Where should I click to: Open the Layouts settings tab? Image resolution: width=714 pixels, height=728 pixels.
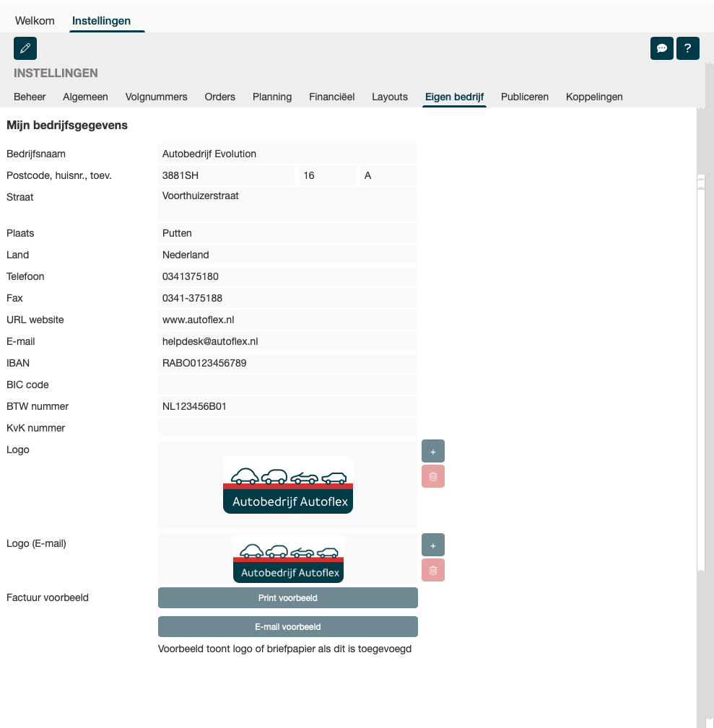[x=390, y=97]
